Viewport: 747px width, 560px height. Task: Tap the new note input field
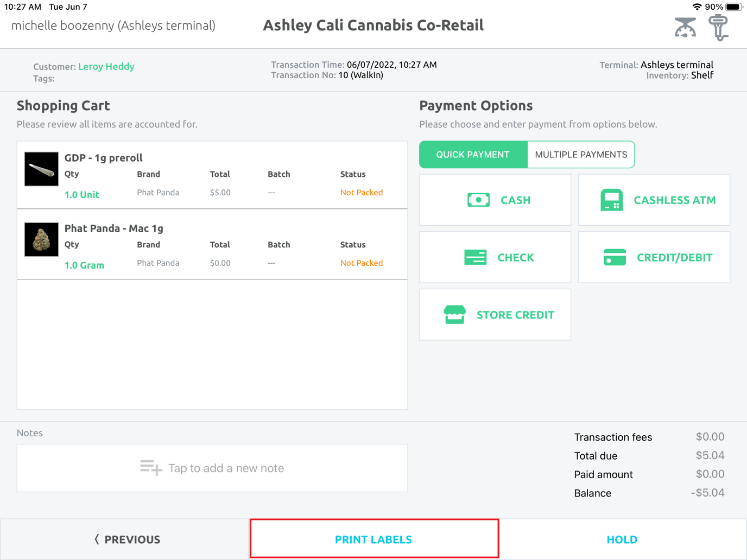tap(225, 468)
